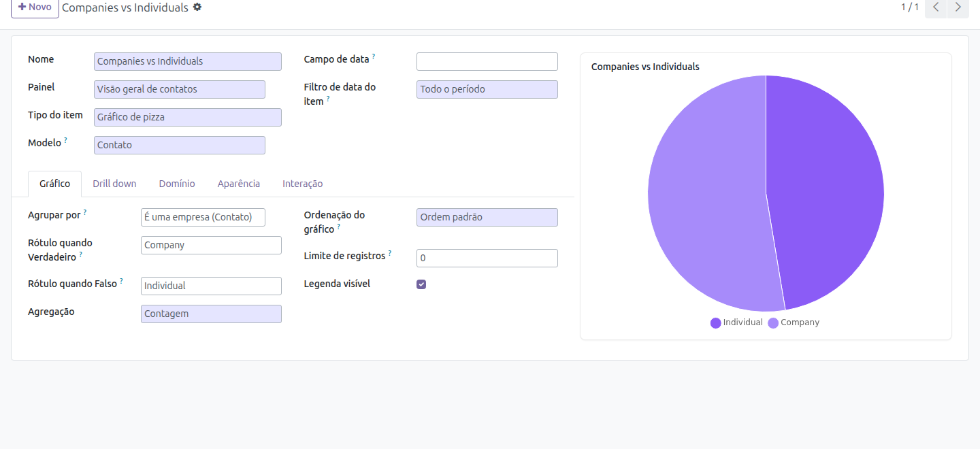Click the Nome input field

pos(188,61)
